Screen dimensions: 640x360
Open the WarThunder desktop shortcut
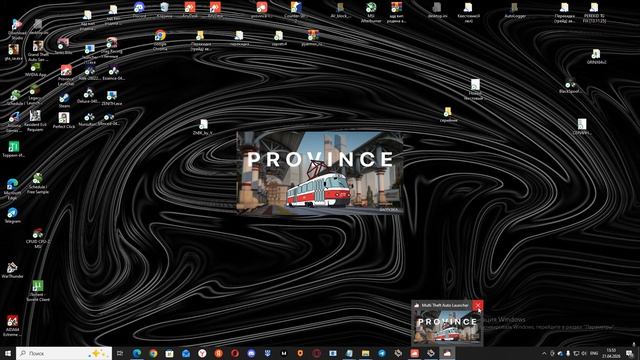(12, 270)
